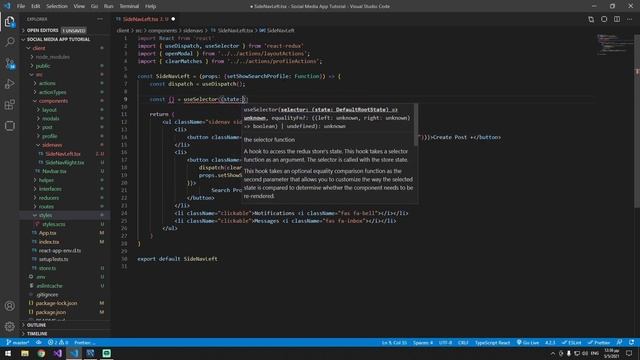Open Visual Studio purple icon in taskbar

coord(58,353)
